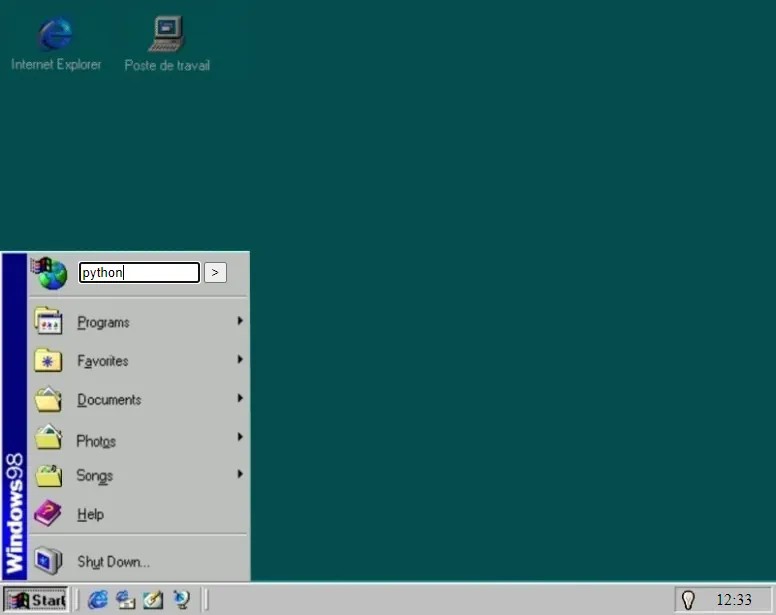Click the light bulb tray icon
Image resolution: width=776 pixels, height=615 pixels.
688,600
